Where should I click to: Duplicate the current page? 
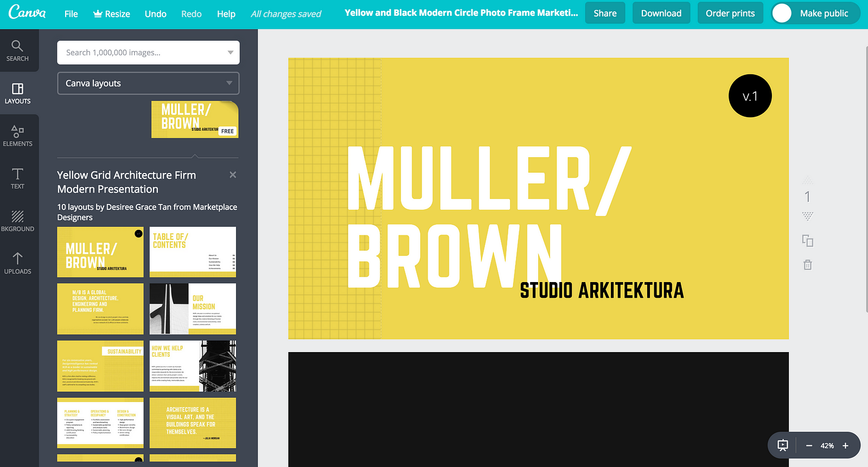[x=808, y=241]
